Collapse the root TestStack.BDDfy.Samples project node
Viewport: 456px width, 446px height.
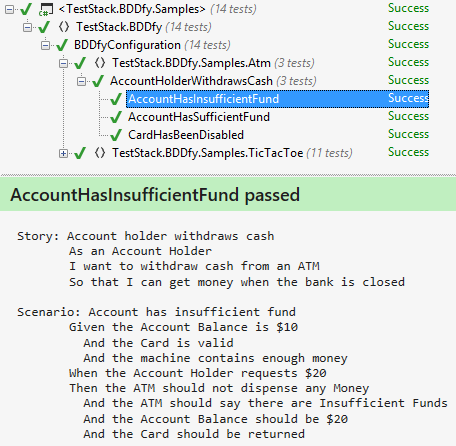click(10, 9)
